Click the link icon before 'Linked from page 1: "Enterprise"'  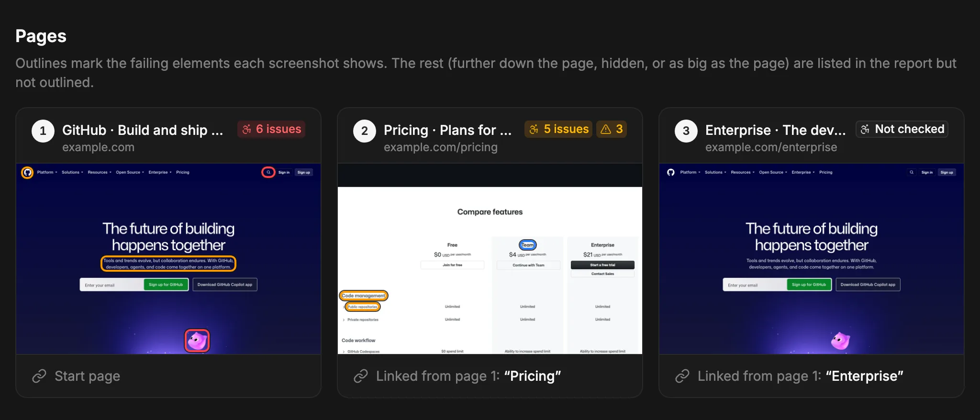[x=682, y=376]
